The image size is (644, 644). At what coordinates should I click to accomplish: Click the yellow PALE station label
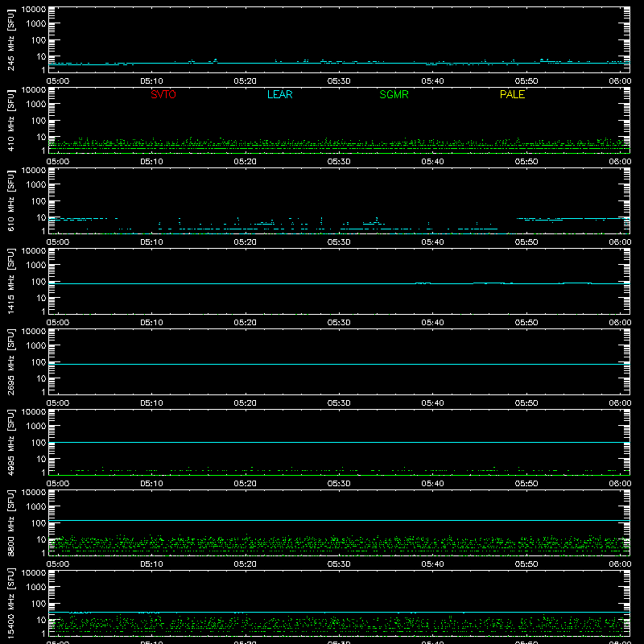pos(512,94)
